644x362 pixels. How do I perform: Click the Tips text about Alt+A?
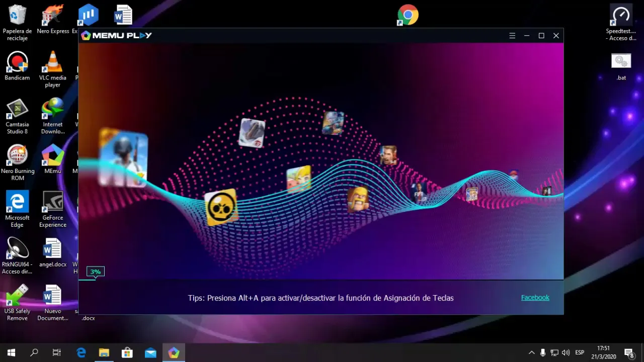click(320, 298)
